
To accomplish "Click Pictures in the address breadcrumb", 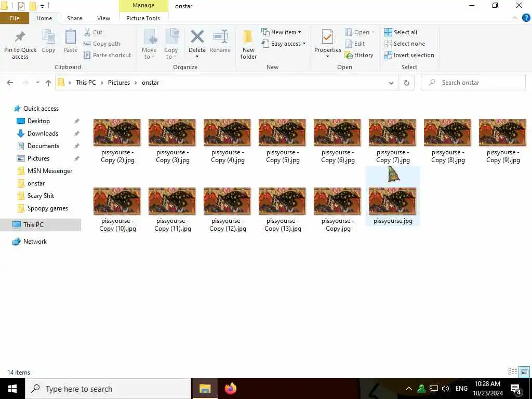I will click(x=119, y=83).
